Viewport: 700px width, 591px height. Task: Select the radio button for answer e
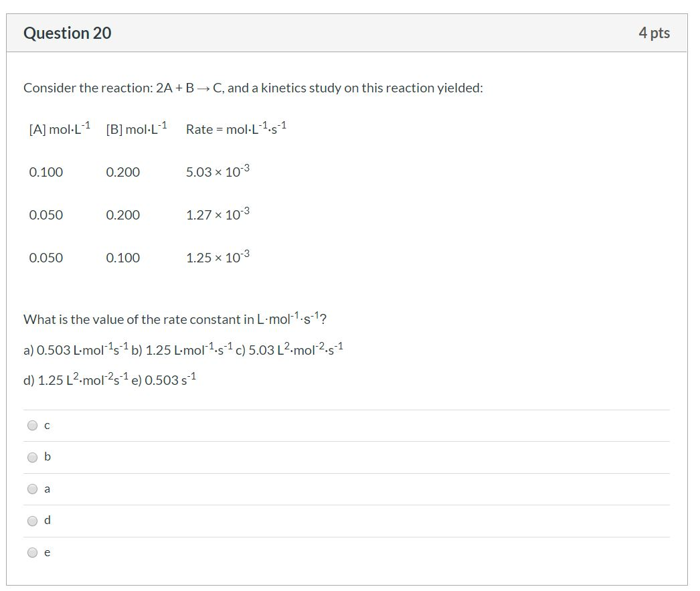coord(32,552)
